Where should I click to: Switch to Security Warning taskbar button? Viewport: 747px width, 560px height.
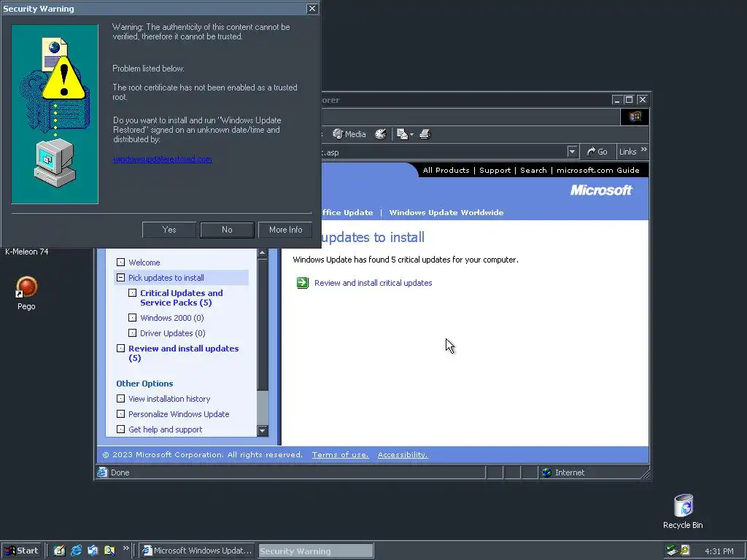pyautogui.click(x=315, y=551)
